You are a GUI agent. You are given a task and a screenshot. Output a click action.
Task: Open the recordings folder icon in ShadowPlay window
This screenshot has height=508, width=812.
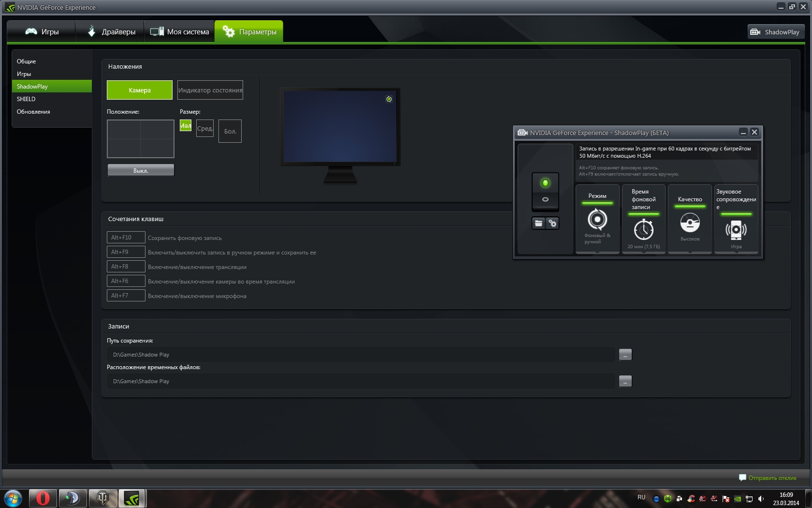click(538, 223)
